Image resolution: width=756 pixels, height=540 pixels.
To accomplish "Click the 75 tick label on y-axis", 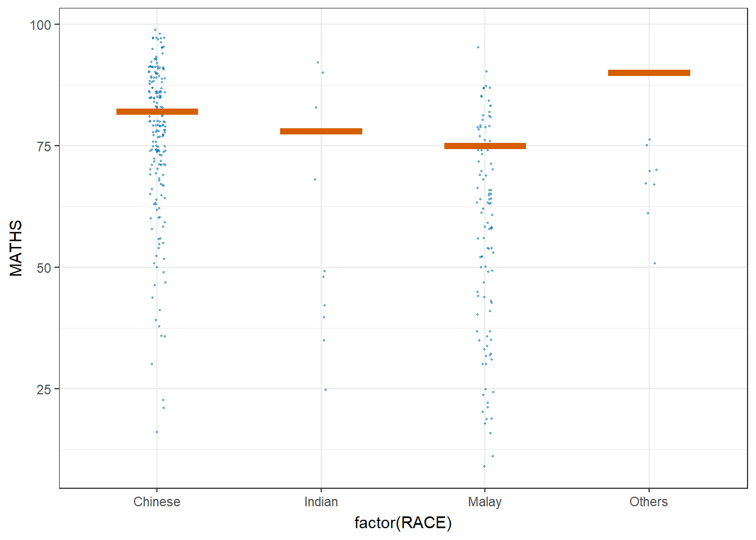I will tap(44, 146).
